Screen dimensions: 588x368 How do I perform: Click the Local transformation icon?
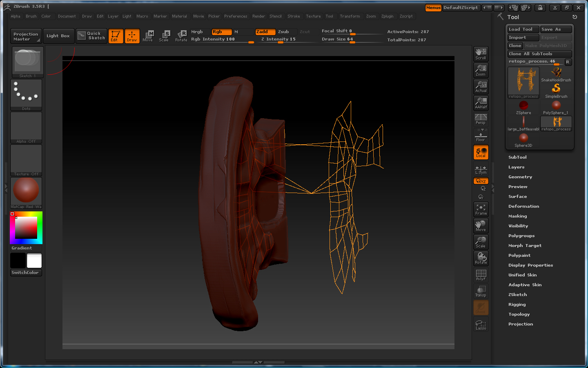click(481, 152)
